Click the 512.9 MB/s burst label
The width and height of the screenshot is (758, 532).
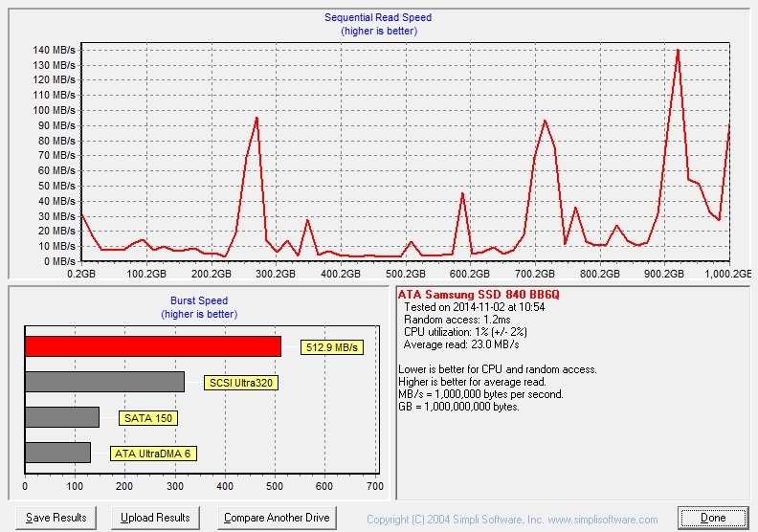(x=331, y=347)
